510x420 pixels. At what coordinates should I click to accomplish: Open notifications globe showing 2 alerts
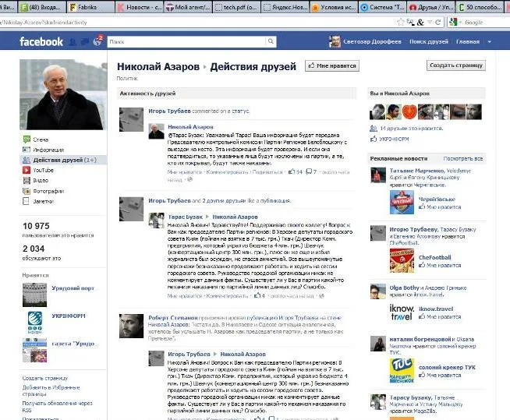97,41
